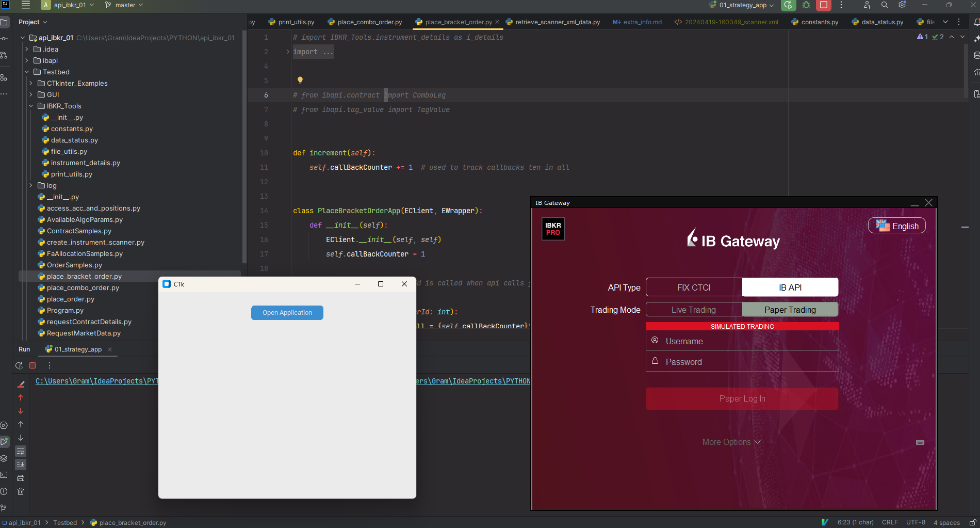Click the print icon in Run panel
Viewport: 980px width, 528px height.
click(21, 478)
